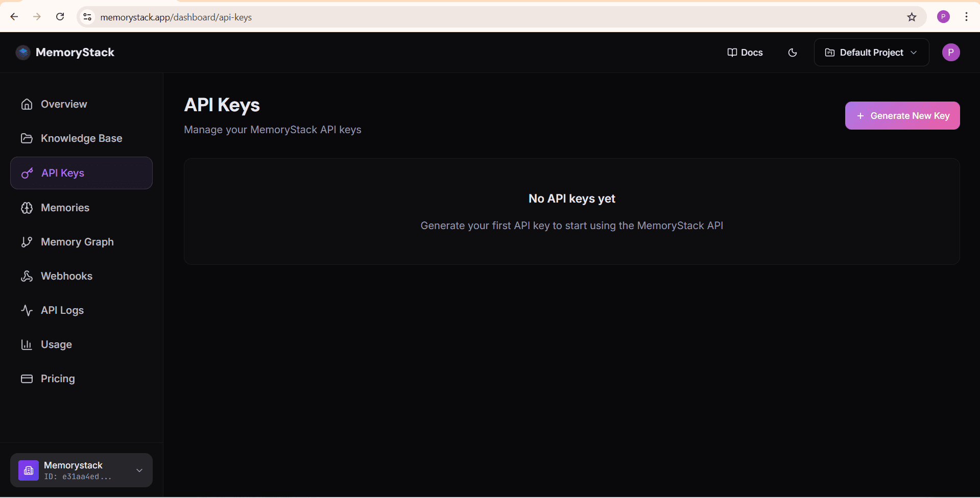The height and width of the screenshot is (498, 980).
Task: Click the Memories brain icon
Action: click(27, 208)
